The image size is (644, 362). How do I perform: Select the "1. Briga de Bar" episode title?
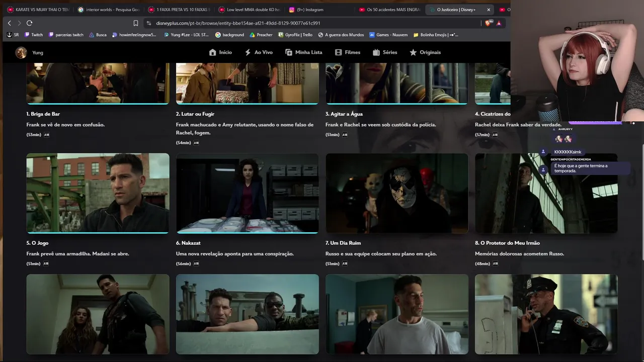coord(43,114)
